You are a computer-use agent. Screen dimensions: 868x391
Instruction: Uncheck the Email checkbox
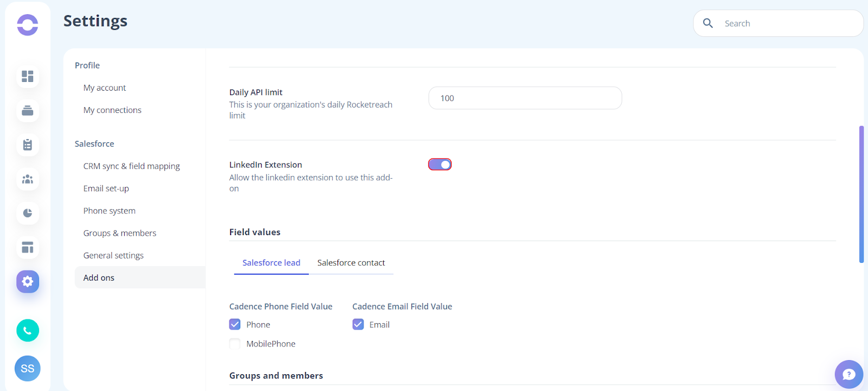tap(358, 324)
